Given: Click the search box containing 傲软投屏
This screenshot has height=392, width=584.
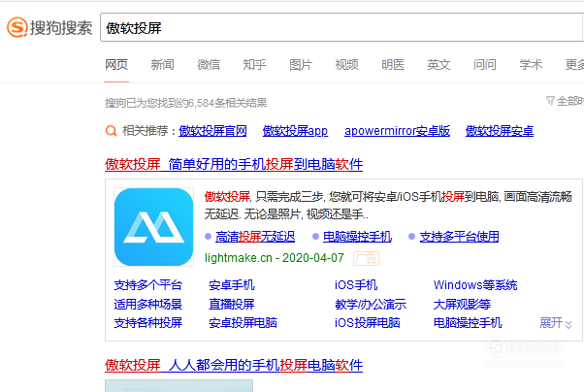Looking at the screenshot, I should (x=341, y=27).
